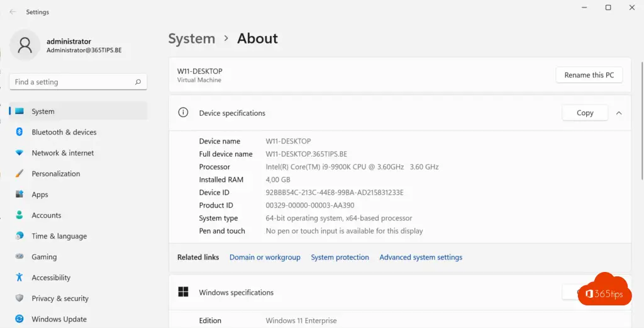Screen dimensions: 644x328
Task: Open Bluetooth & devices settings
Action: point(78,132)
